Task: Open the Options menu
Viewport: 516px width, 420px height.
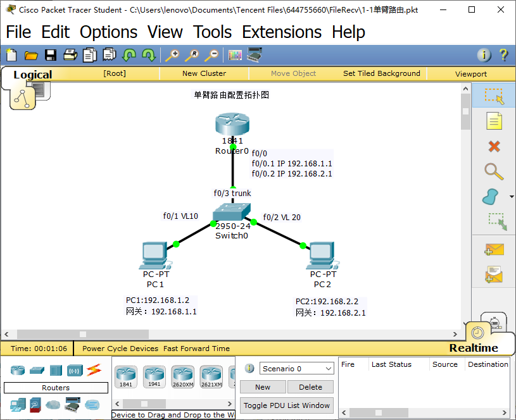Action: pos(108,32)
